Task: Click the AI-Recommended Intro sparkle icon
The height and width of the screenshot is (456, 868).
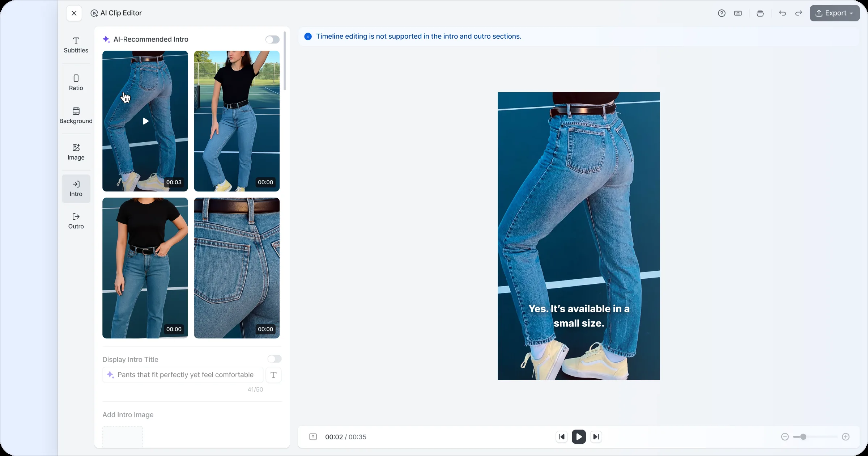Action: pyautogui.click(x=106, y=39)
